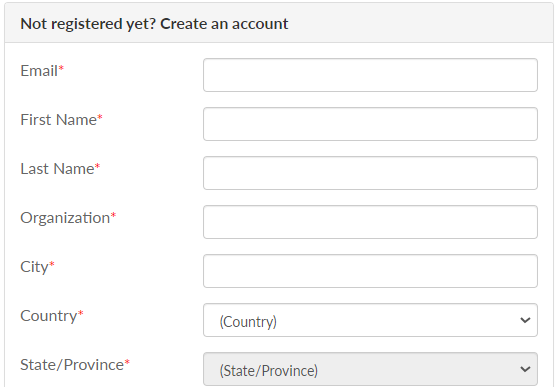Click the Organization label text

coord(65,218)
